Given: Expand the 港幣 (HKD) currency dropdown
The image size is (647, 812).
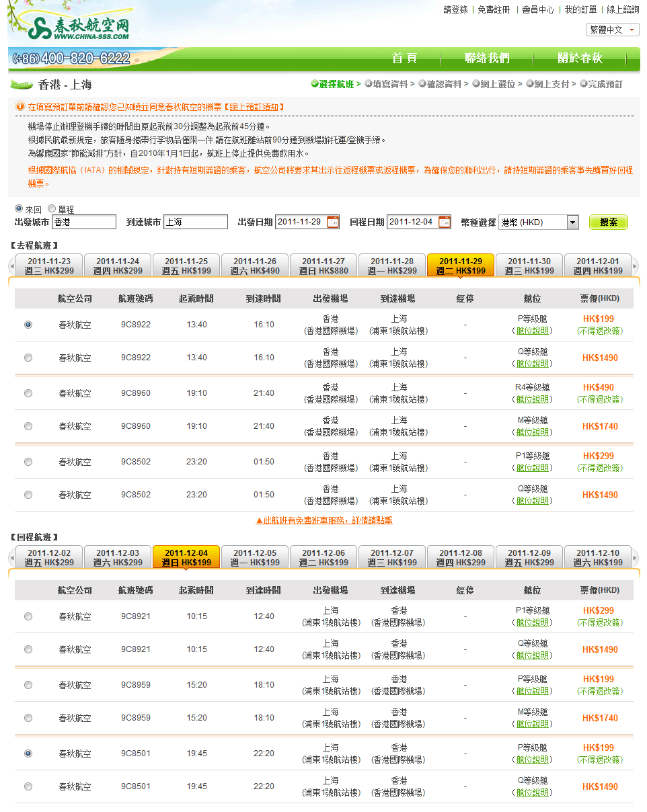Looking at the screenshot, I should (x=572, y=222).
